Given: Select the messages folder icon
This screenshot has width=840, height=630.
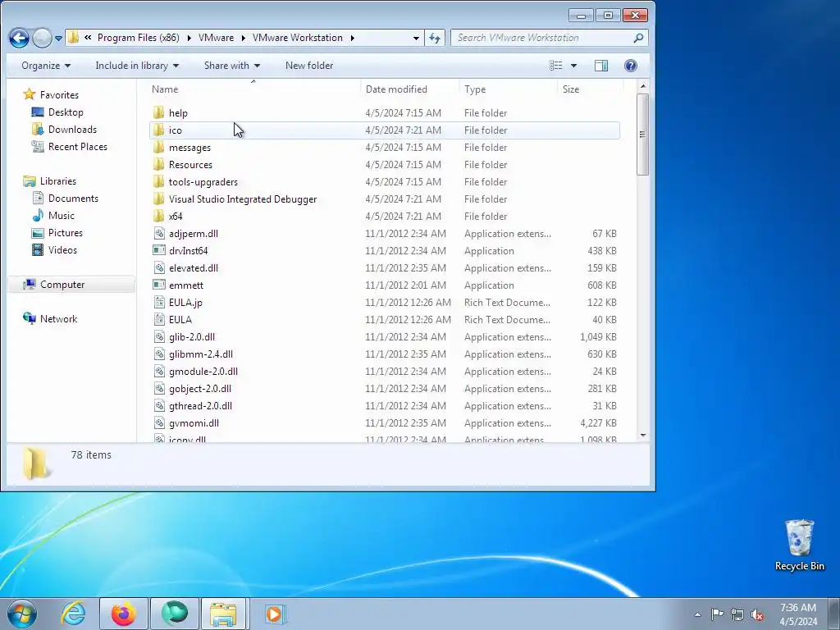Looking at the screenshot, I should [x=158, y=147].
